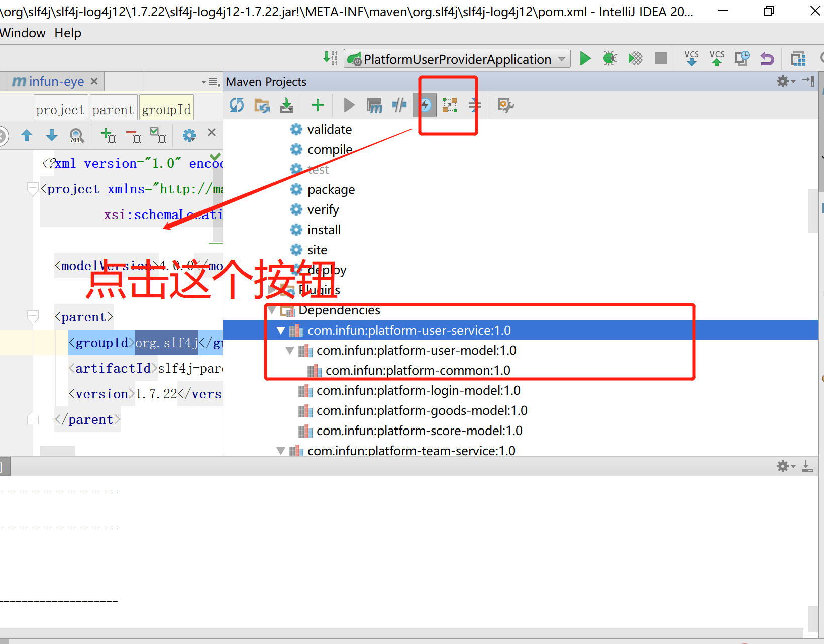Collapse the Dependencies node
The image size is (824, 644).
(272, 310)
